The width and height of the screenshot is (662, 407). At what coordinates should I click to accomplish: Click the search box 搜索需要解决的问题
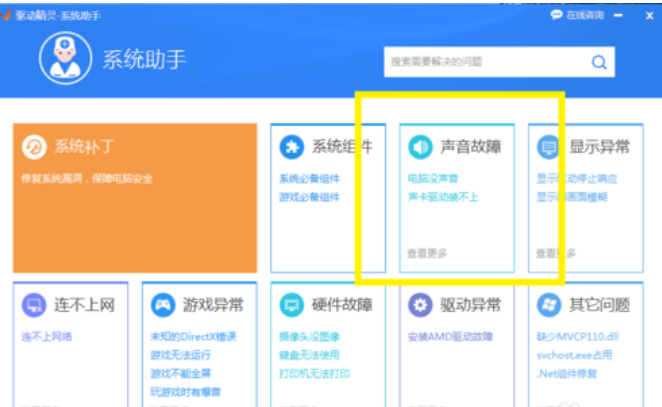(485, 62)
